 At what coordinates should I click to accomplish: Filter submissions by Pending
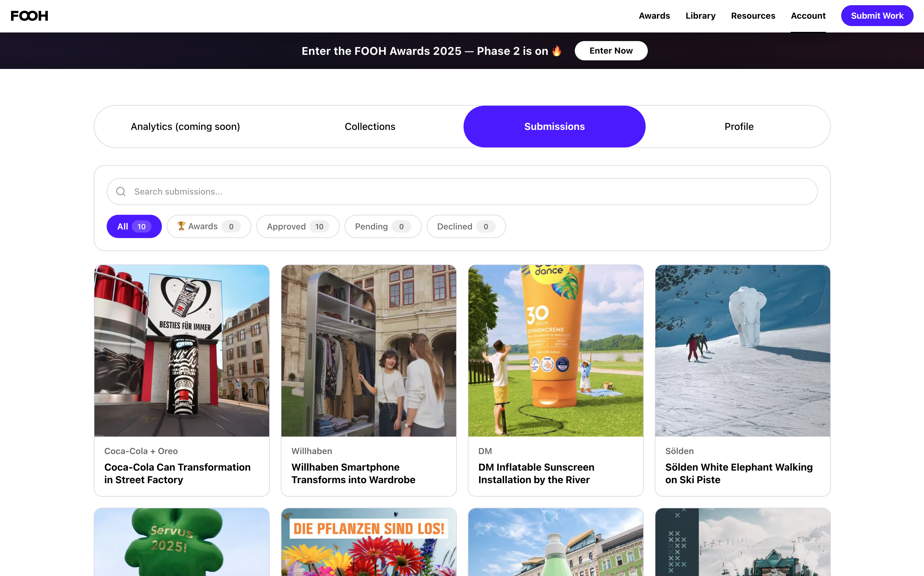[x=383, y=227]
